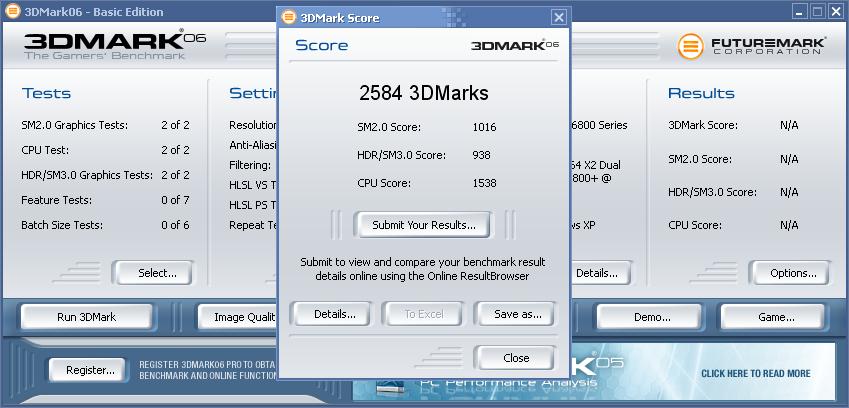This screenshot has width=849, height=408.
Task: Click the SM2.0 Score value 1016
Action: click(484, 127)
